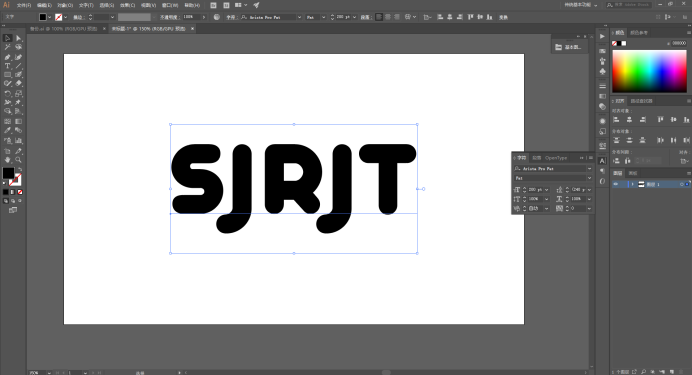Image resolution: width=692 pixels, height=375 pixels.
Task: Open font style Fat dropdown in control bar
Action: coord(323,17)
